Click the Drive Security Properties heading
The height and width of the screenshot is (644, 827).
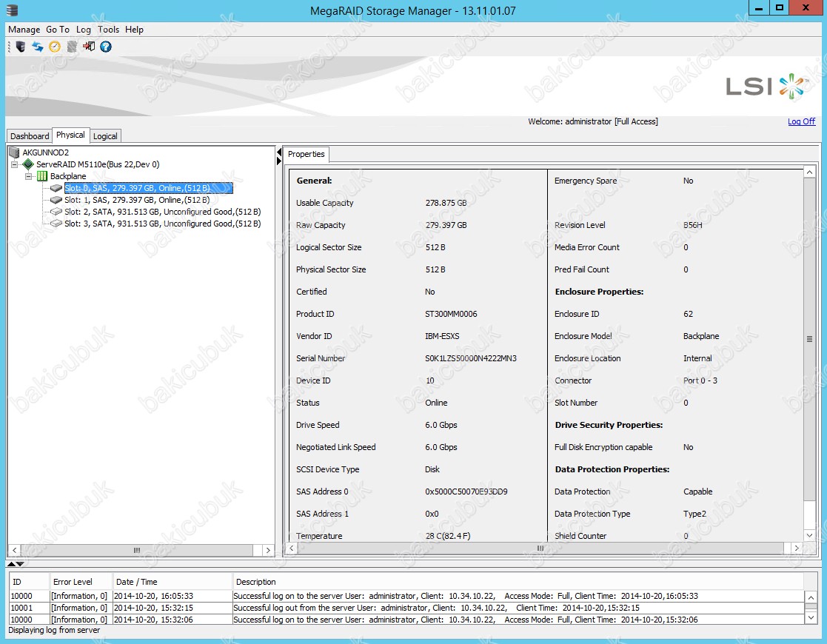tap(609, 425)
